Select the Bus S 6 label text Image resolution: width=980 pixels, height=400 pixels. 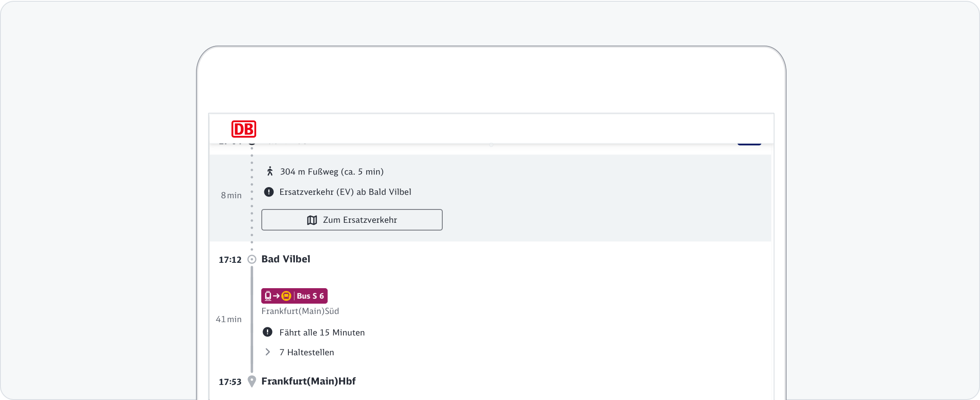tap(310, 296)
